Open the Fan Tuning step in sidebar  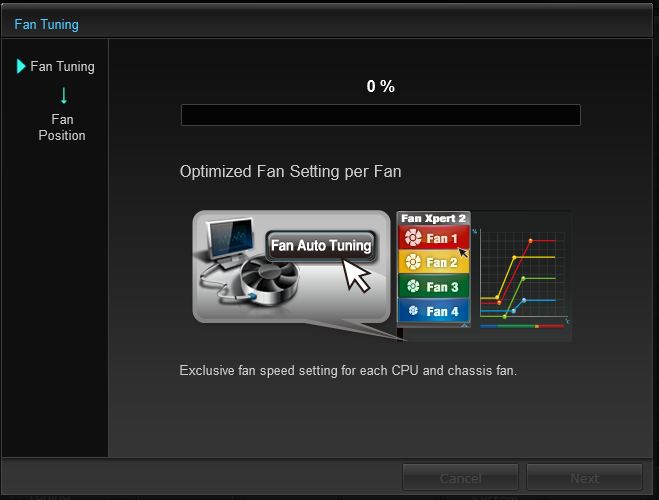[62, 66]
